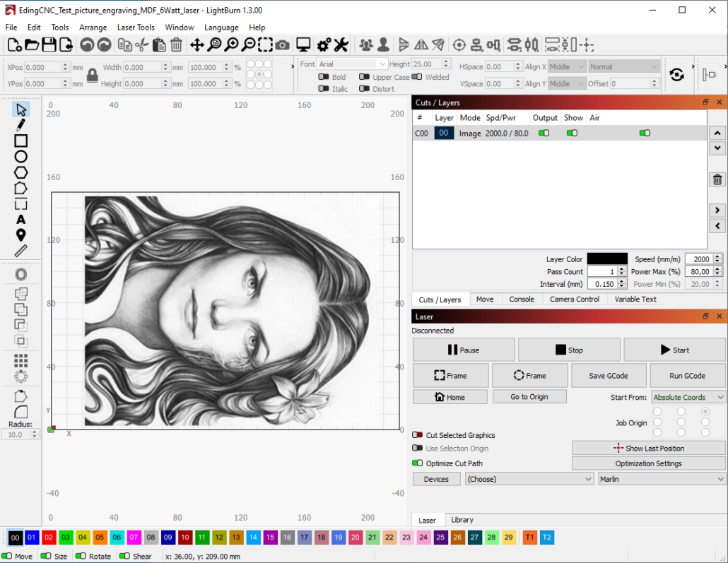This screenshot has height=563, width=728.
Task: Disable Optimize Cut Path toggle
Action: (418, 463)
